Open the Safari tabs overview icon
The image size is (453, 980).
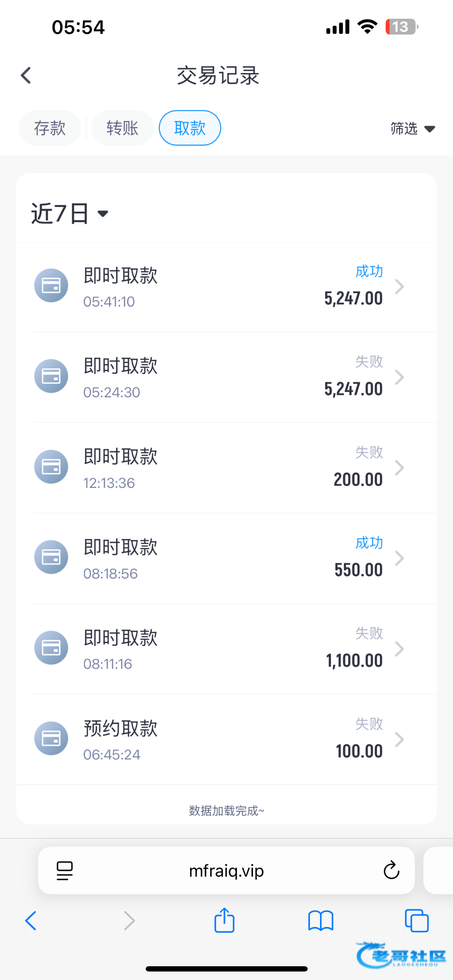coord(416,921)
